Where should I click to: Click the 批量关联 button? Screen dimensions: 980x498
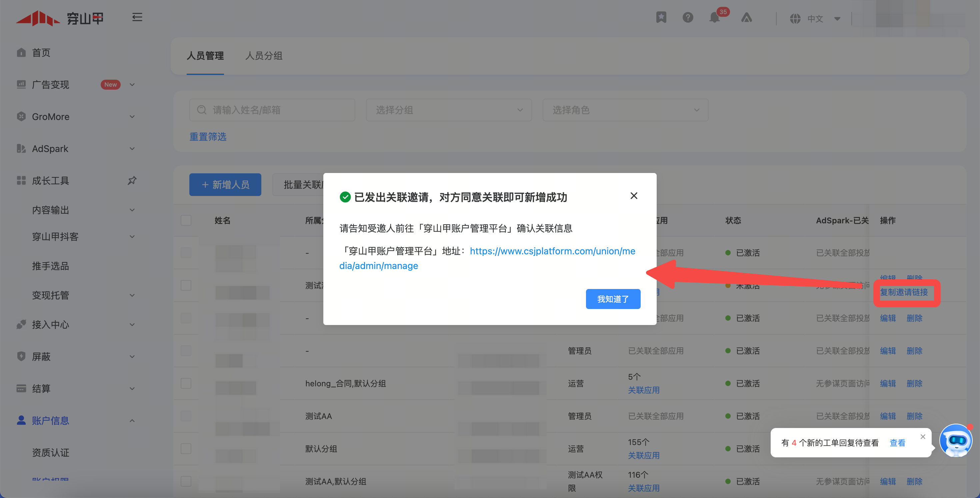[x=299, y=185]
